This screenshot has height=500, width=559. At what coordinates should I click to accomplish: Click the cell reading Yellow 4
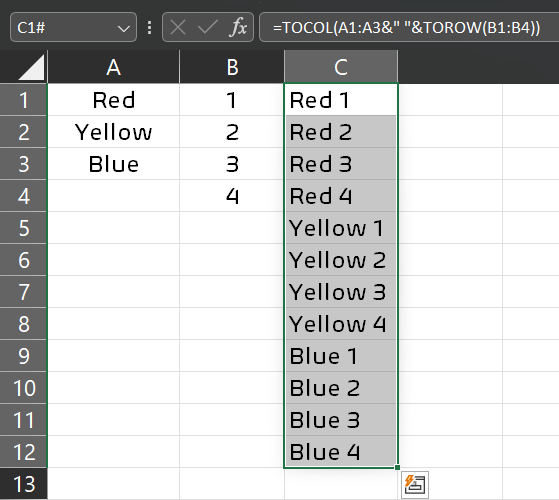[341, 324]
